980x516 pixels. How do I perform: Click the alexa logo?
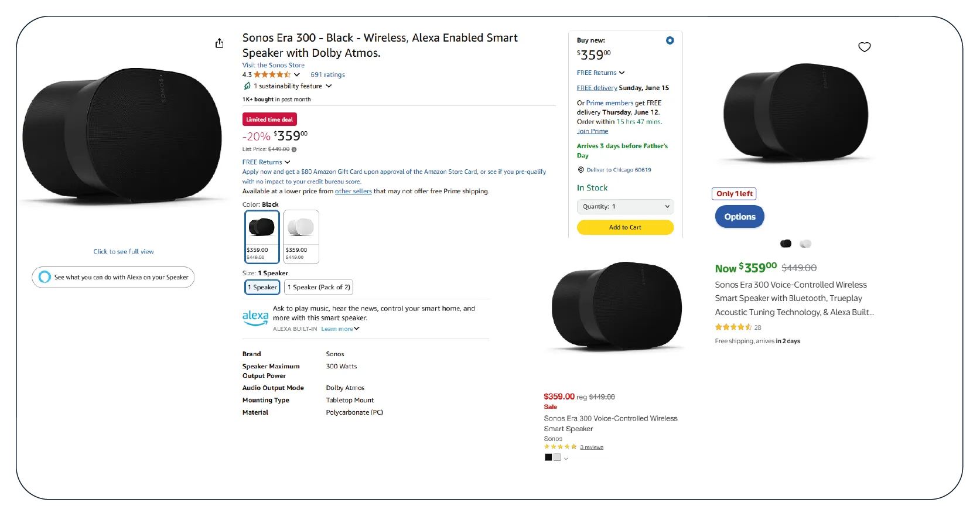click(x=255, y=317)
